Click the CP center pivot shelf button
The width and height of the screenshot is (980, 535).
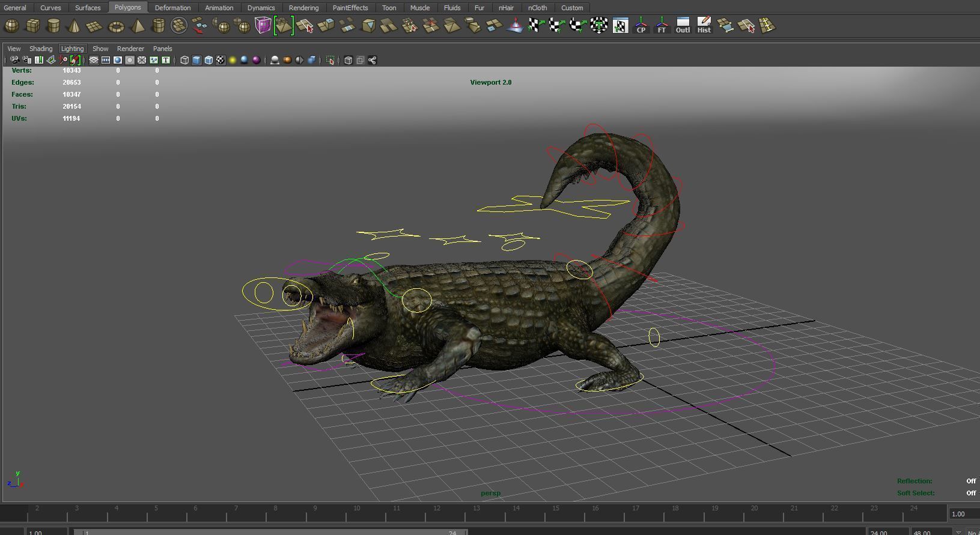641,26
